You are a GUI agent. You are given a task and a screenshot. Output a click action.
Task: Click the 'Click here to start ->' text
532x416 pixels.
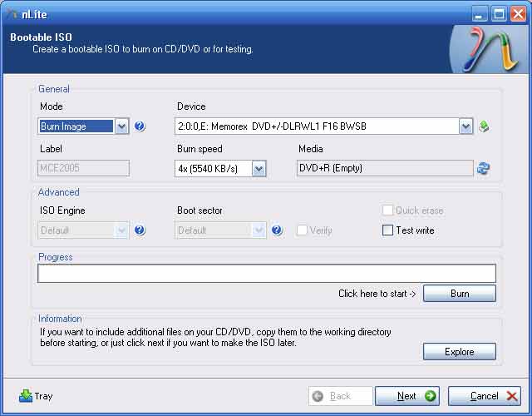(x=377, y=294)
